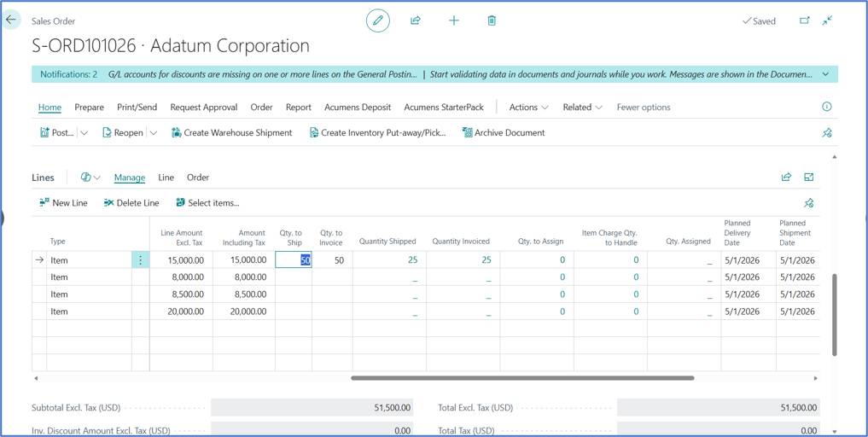Open the Lines copilot icon dropdown
This screenshot has width=868, height=437.
pos(90,178)
